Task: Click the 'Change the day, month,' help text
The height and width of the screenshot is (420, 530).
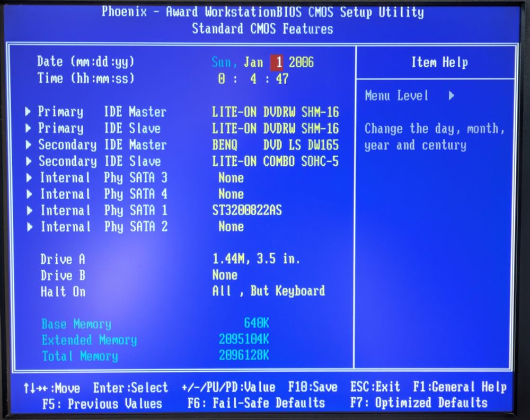Action: click(x=435, y=129)
